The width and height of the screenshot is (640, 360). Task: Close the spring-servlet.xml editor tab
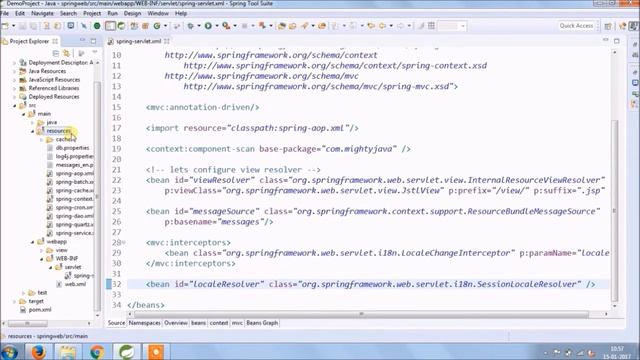click(167, 41)
